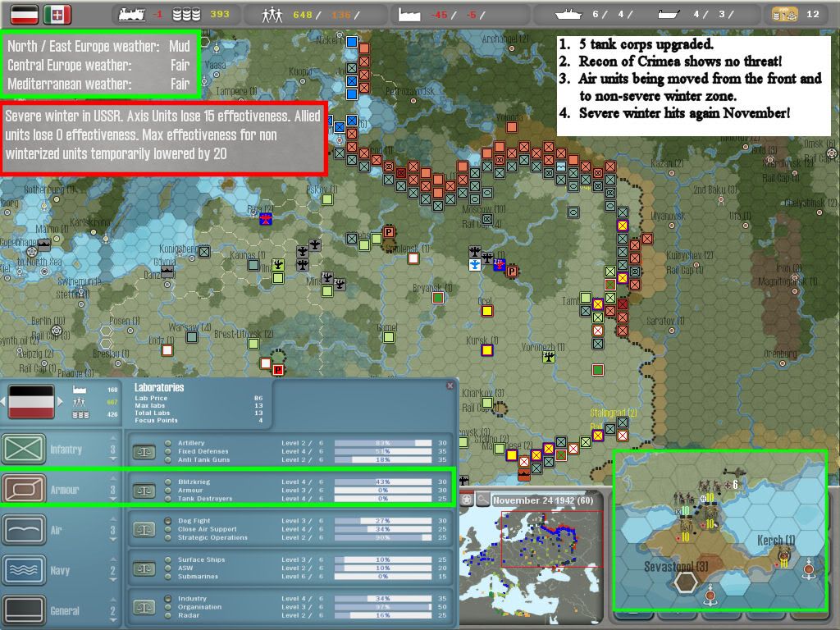Image resolution: width=840 pixels, height=630 pixels.
Task: Click the Italian flag in top bar
Action: [57, 14]
